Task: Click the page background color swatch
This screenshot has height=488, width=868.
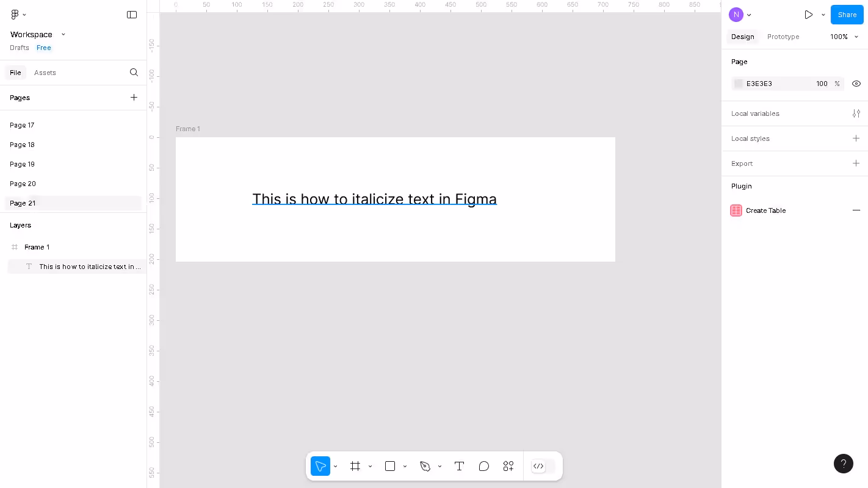Action: (739, 84)
